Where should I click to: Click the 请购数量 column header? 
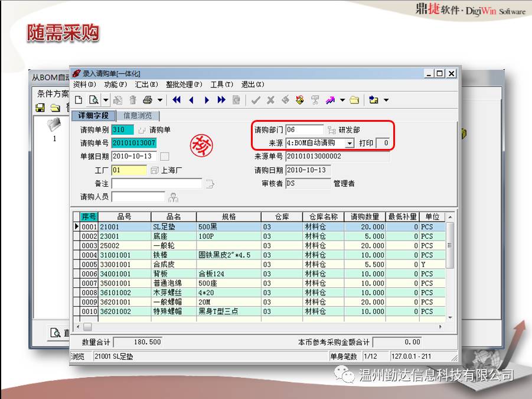[x=365, y=217]
